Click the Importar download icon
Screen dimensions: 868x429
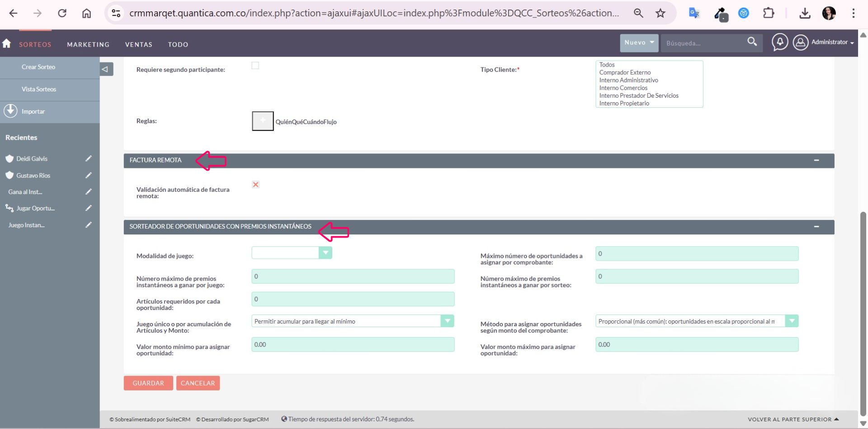coord(10,111)
